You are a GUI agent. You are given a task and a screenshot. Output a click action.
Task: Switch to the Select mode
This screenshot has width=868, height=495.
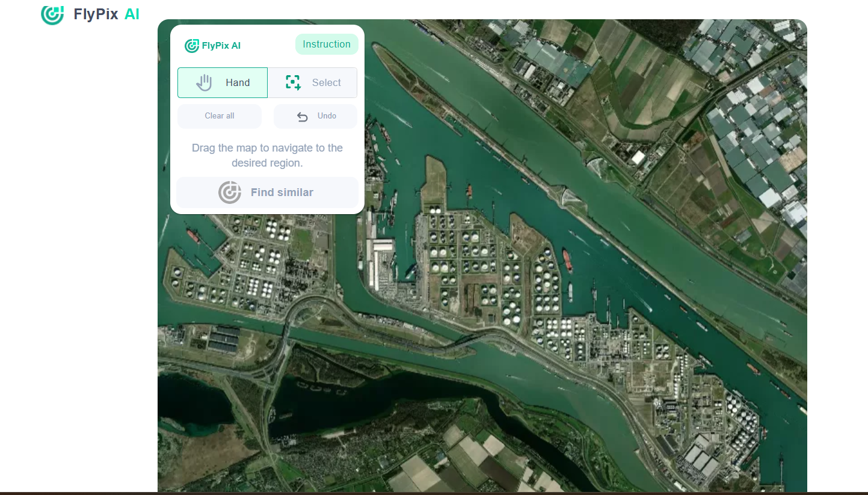coord(312,83)
